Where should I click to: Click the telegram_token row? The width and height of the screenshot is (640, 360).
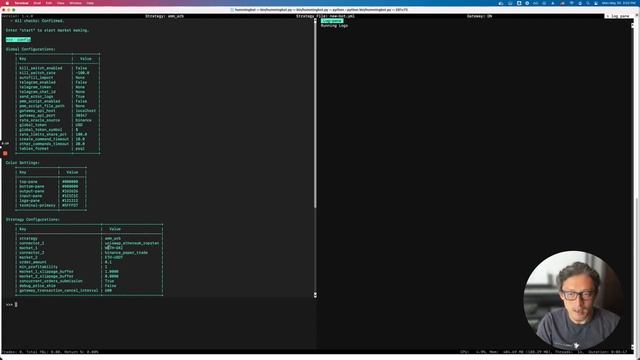tap(58, 87)
